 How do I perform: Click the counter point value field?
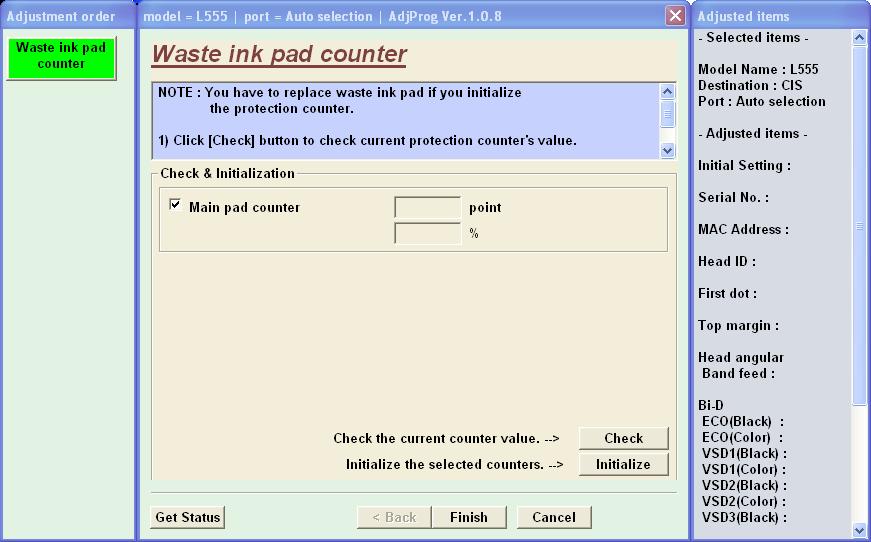(x=427, y=208)
